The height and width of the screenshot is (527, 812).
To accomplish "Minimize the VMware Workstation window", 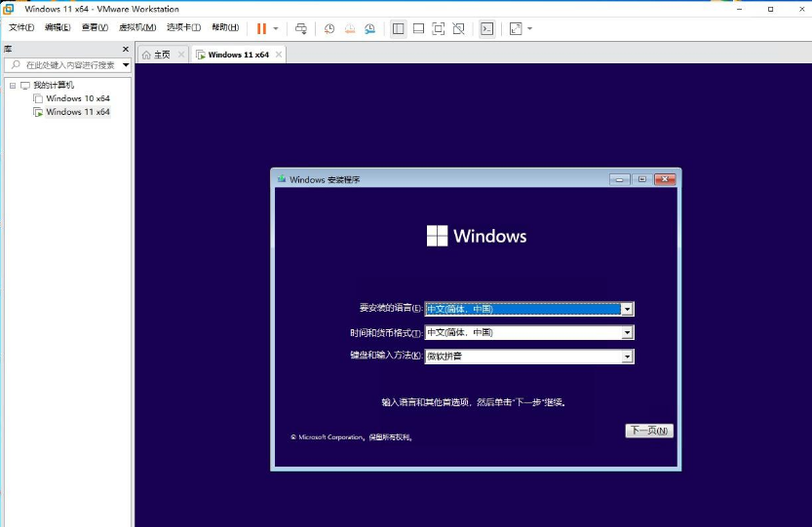I will 740,9.
